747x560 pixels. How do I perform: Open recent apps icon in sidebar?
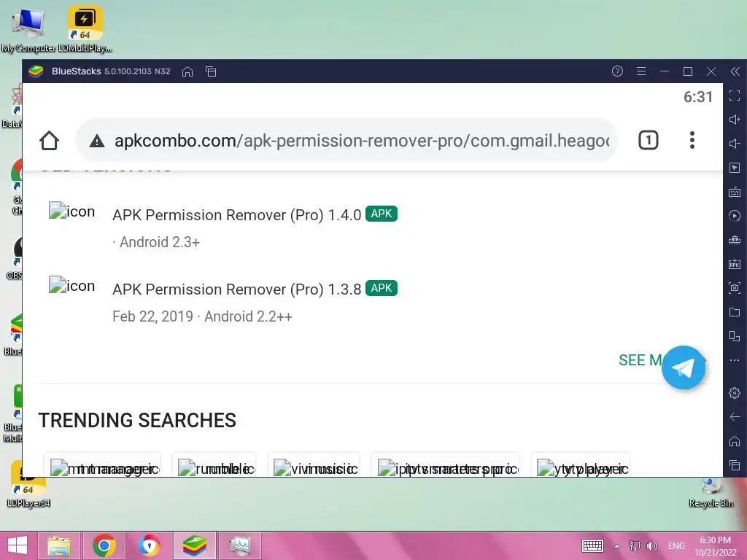click(x=735, y=465)
